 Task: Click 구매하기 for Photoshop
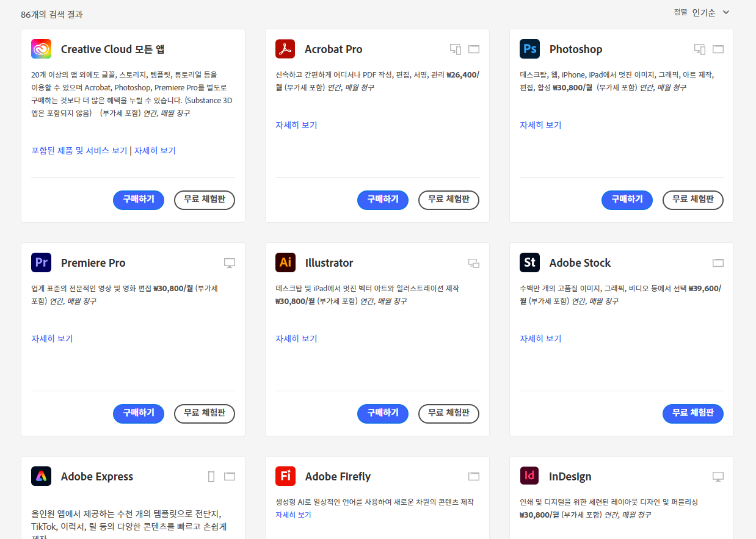pos(627,200)
